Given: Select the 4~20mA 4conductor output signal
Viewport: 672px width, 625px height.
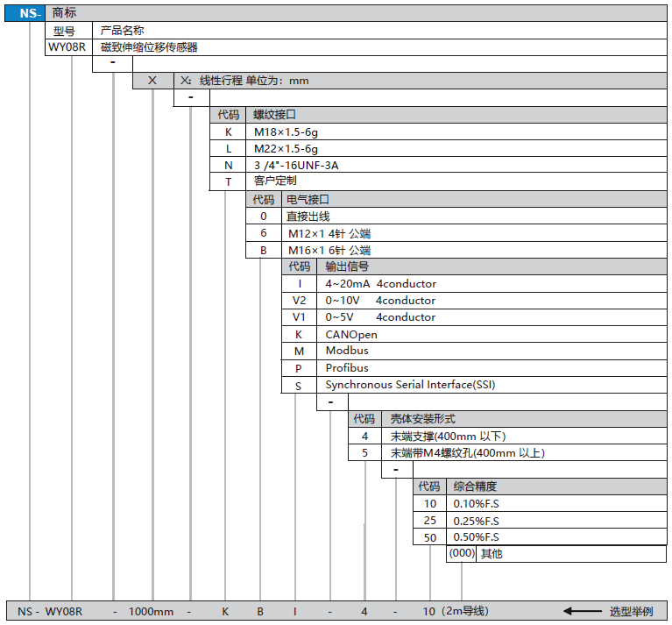Looking at the screenshot, I should [x=380, y=284].
